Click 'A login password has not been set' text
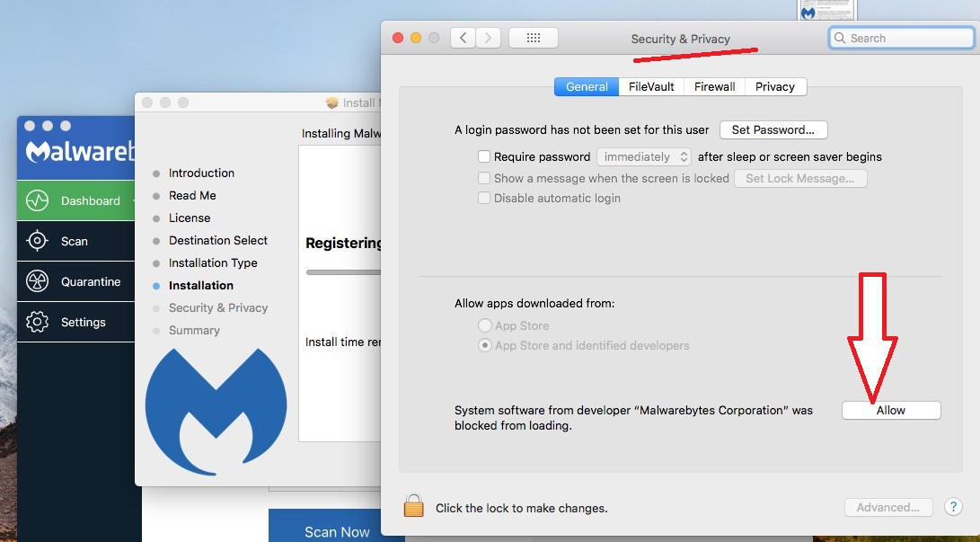 tap(582, 130)
